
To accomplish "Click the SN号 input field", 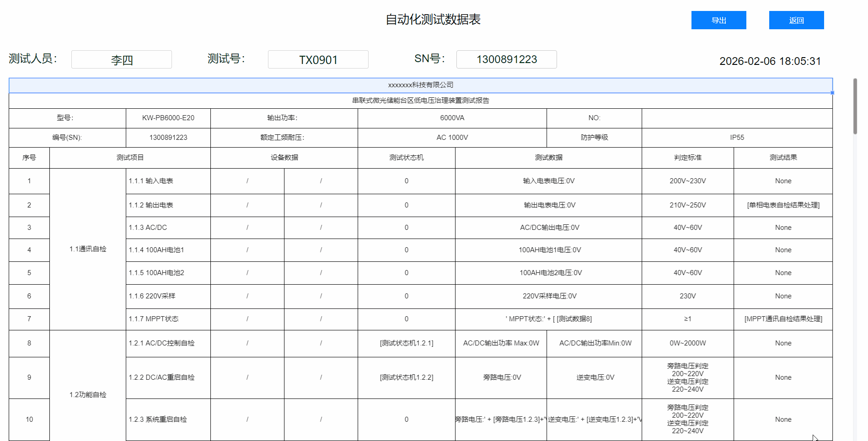I will click(x=506, y=59).
